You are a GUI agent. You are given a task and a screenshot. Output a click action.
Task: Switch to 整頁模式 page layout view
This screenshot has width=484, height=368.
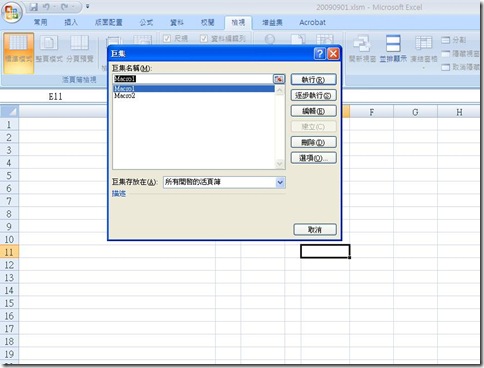(49, 49)
